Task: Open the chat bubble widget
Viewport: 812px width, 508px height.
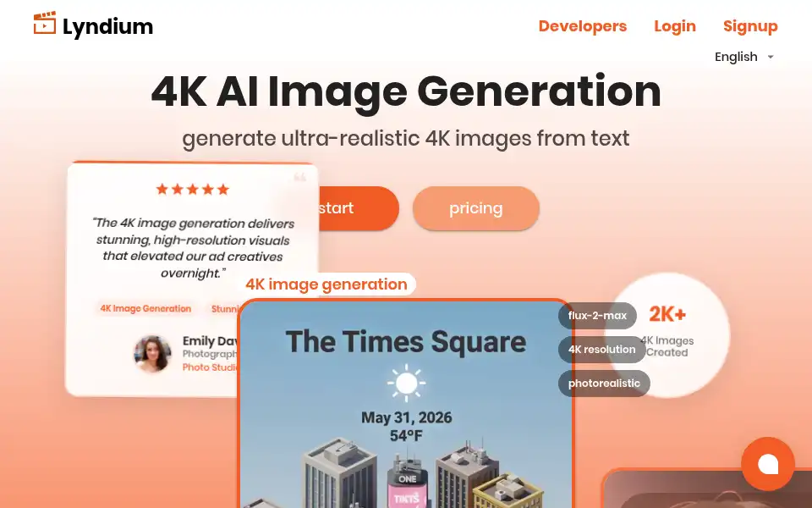Action: 767,464
